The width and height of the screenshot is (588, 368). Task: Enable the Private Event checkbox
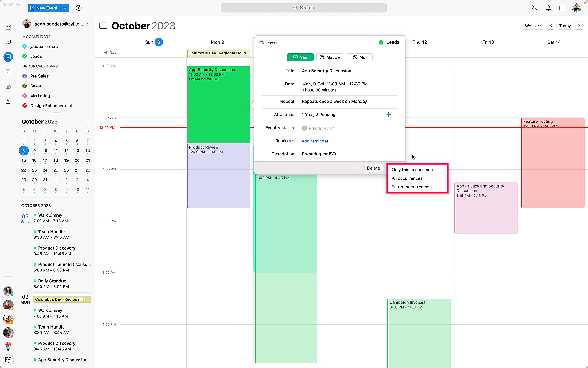coord(304,128)
